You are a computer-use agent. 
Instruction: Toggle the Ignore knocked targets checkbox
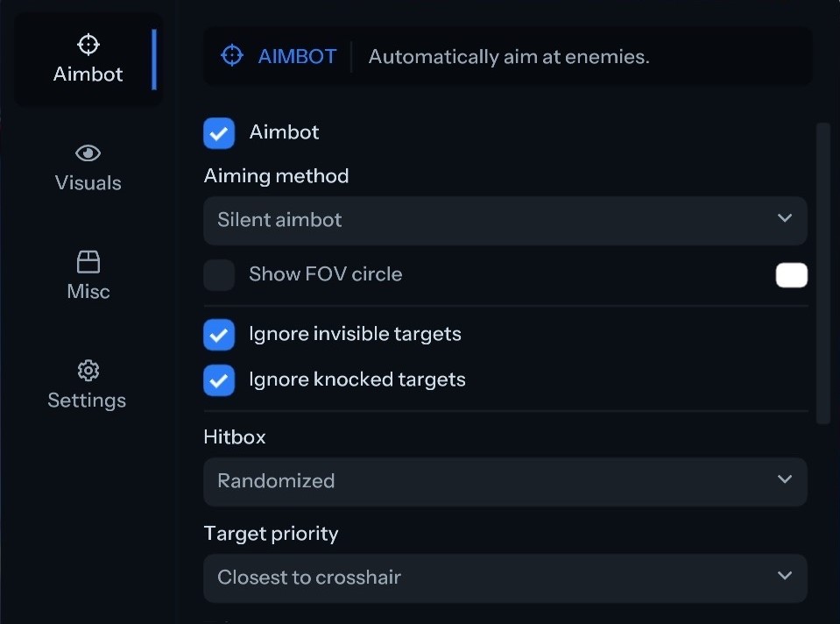tap(219, 380)
